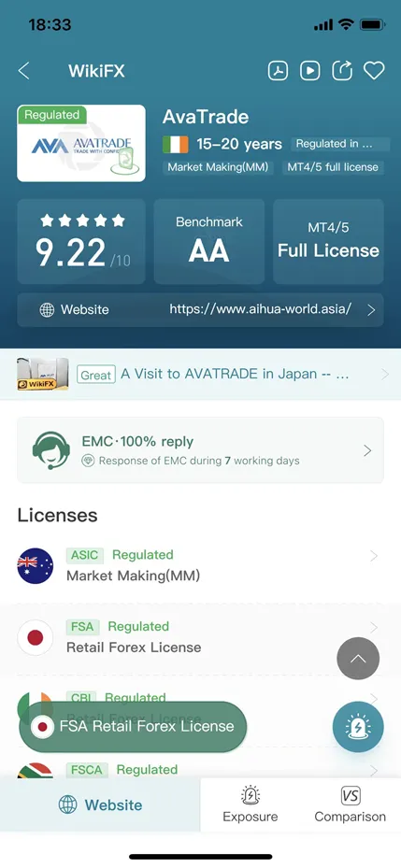This screenshot has width=401, height=868.
Task: Open the Exposure tab
Action: [x=251, y=804]
